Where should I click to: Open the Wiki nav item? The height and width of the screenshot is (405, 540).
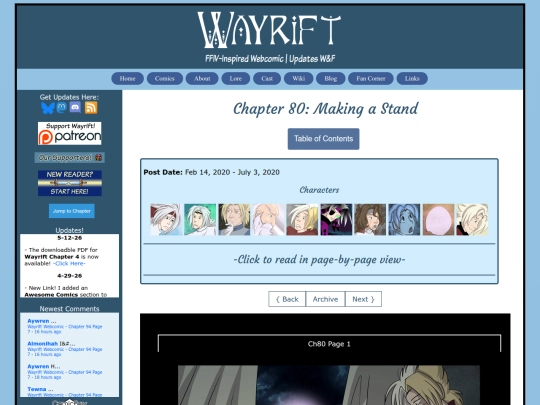pyautogui.click(x=299, y=79)
